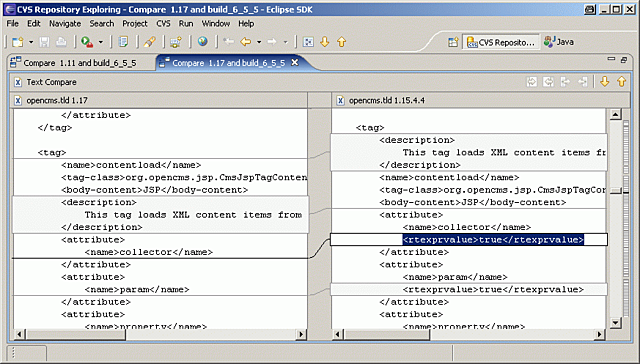This screenshot has width=640, height=364.
Task: Click the Last Edit Location arrow icon
Action: pos(229,42)
